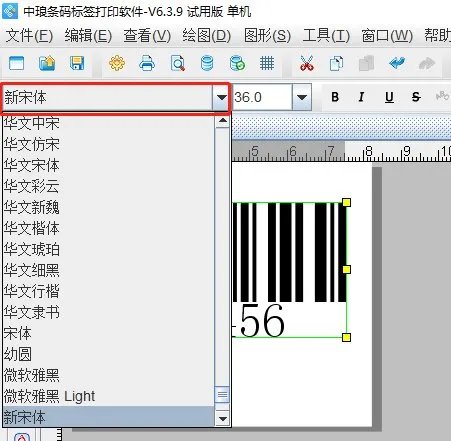This screenshot has height=441, width=451.
Task: Select 华文仿宋 from font list
Action: click(x=108, y=144)
